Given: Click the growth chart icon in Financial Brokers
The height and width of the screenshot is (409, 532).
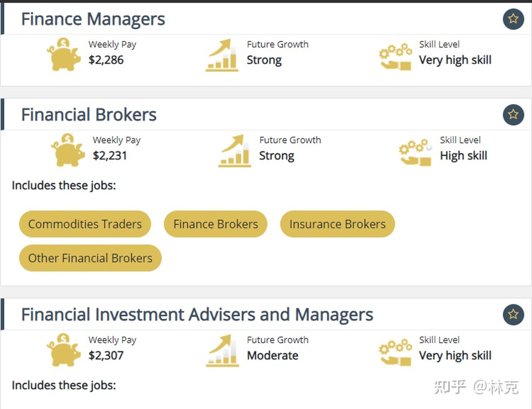Looking at the screenshot, I should pos(235,151).
